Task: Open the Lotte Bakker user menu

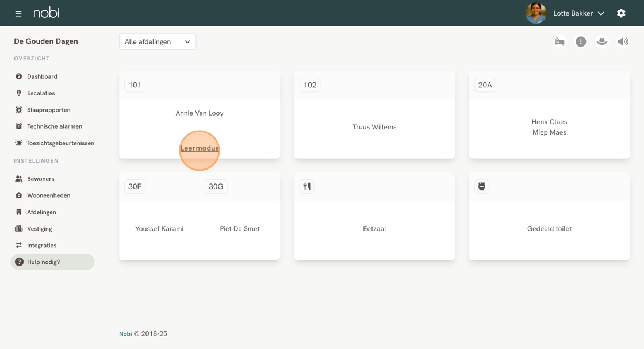Action: click(578, 13)
